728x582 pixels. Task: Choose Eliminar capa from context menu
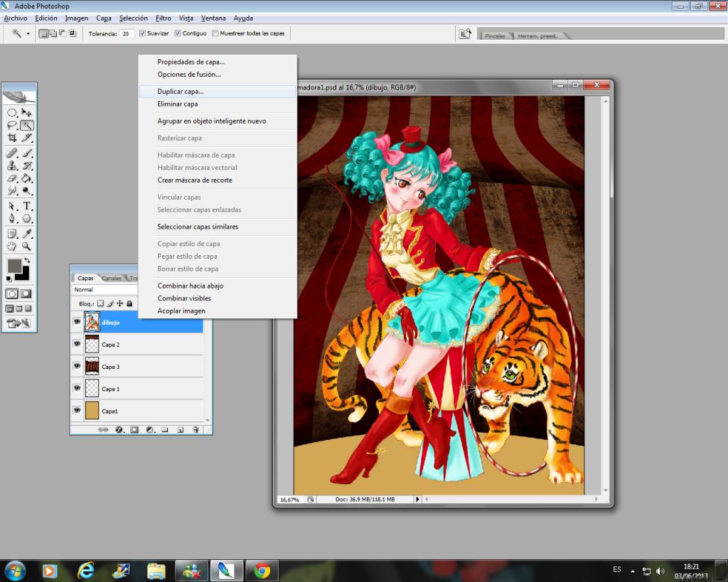[218, 104]
